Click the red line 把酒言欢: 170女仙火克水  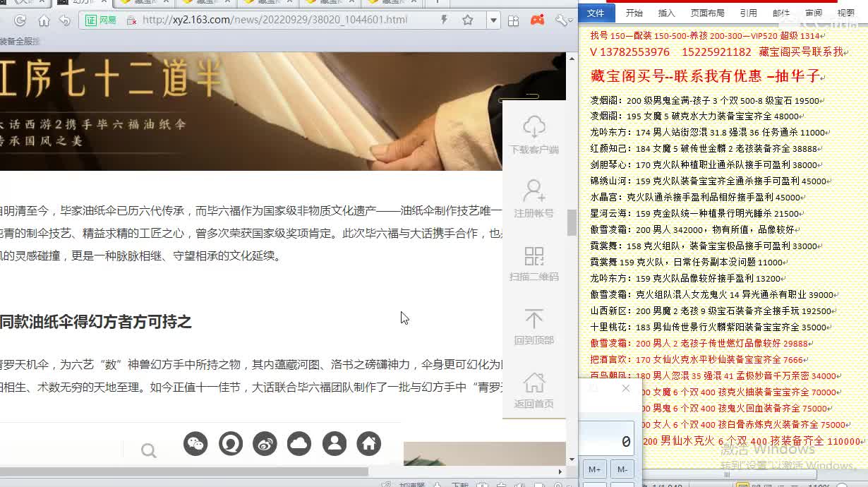(699, 359)
